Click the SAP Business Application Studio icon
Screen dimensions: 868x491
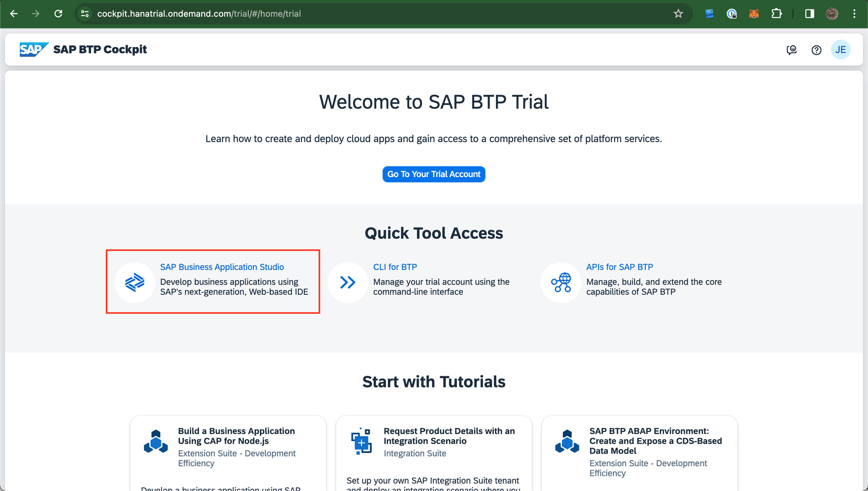(x=135, y=282)
